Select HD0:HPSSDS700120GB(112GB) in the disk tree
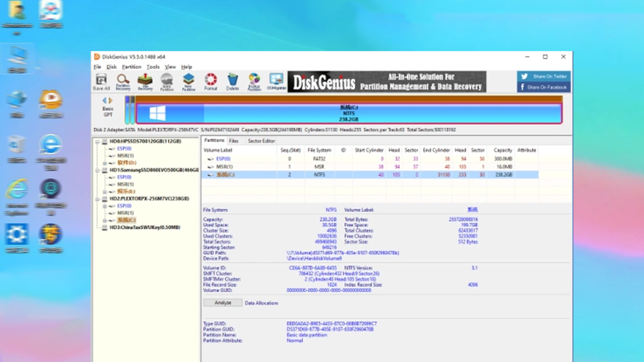Image resolution: width=644 pixels, height=362 pixels. pos(145,141)
